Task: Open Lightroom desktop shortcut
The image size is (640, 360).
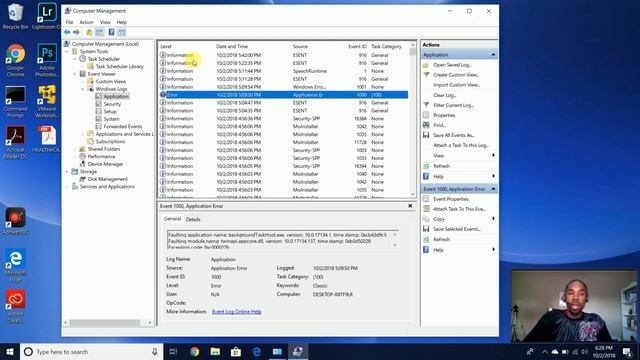Action: tap(47, 16)
